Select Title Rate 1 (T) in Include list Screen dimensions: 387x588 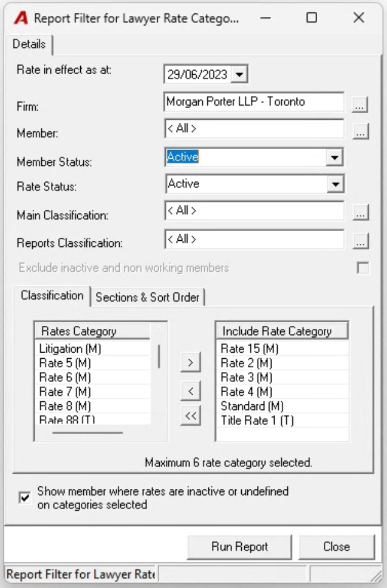tap(283, 420)
